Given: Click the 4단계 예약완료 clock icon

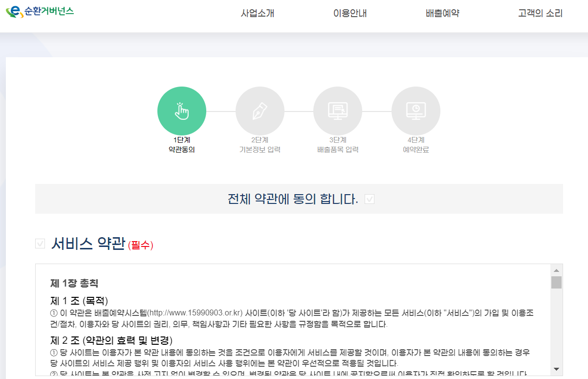Looking at the screenshot, I should (x=415, y=111).
